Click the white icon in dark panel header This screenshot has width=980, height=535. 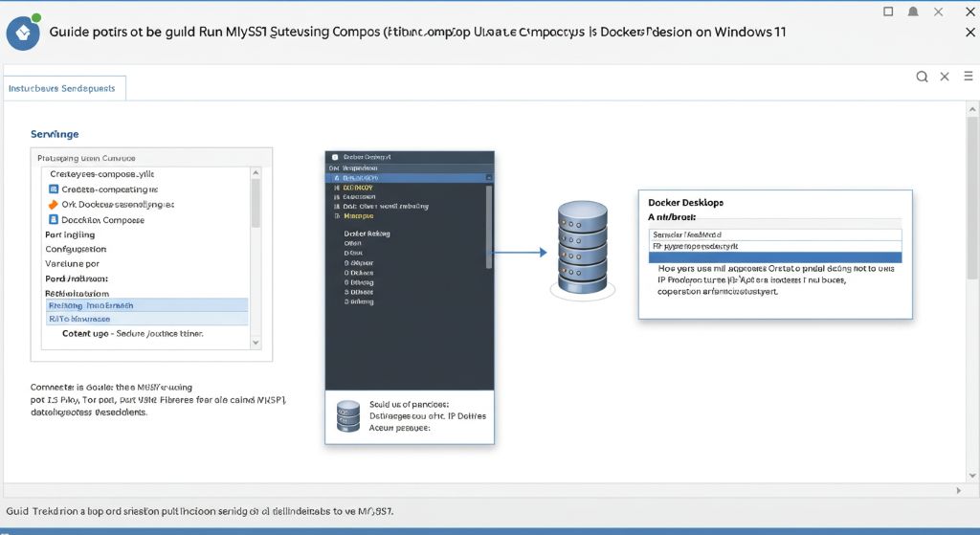point(335,157)
